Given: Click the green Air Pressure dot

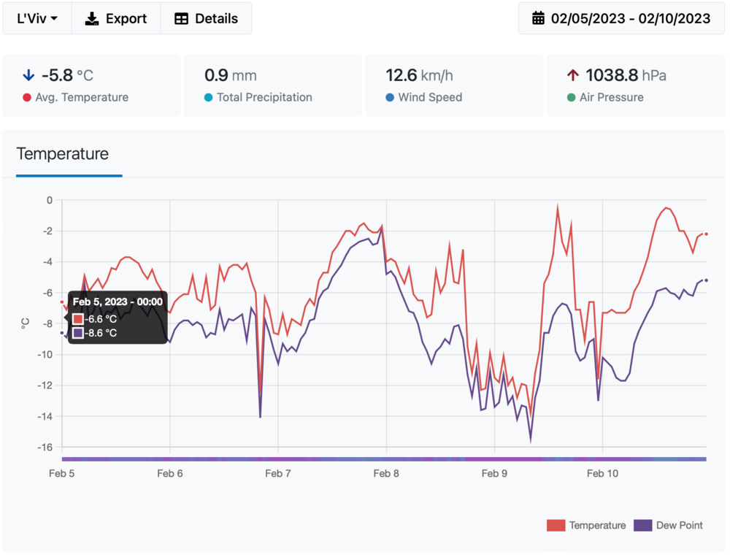Looking at the screenshot, I should [572, 98].
